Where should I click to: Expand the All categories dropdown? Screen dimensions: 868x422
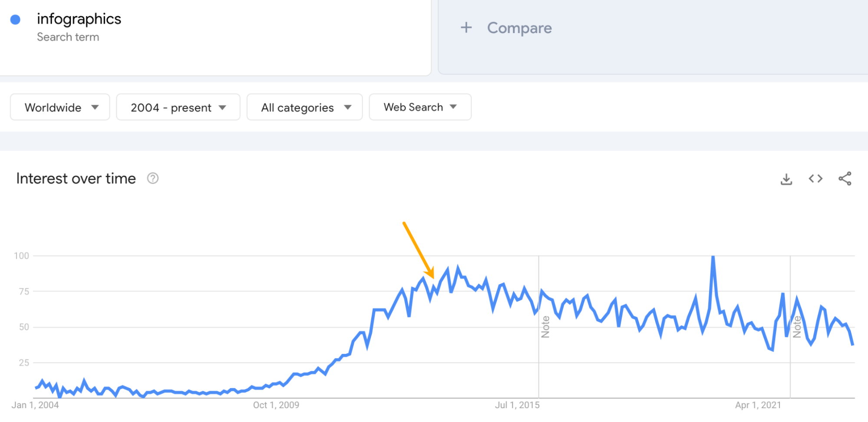coord(297,107)
